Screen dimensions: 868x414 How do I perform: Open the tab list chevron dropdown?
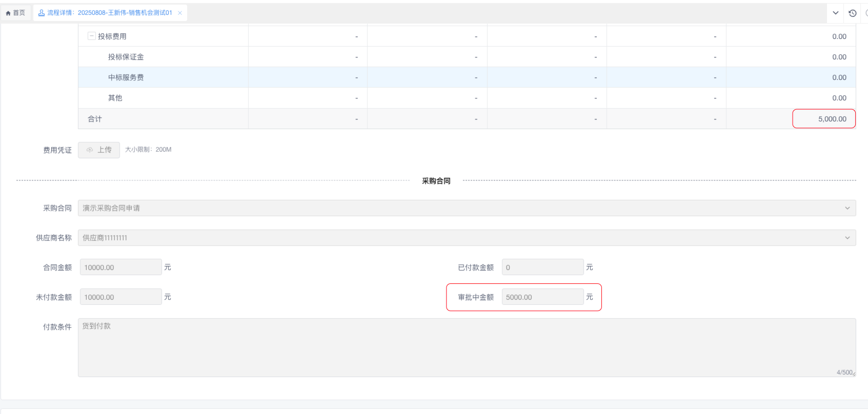coord(836,13)
